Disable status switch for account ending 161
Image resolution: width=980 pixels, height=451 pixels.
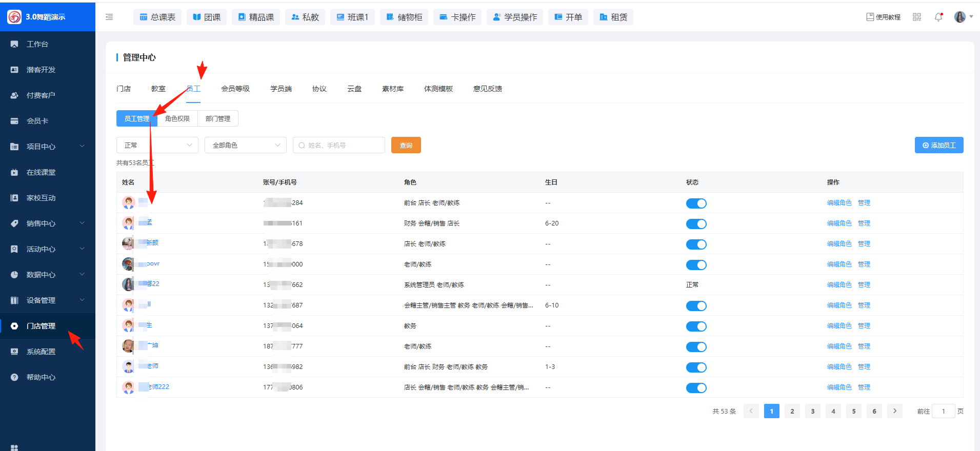696,224
